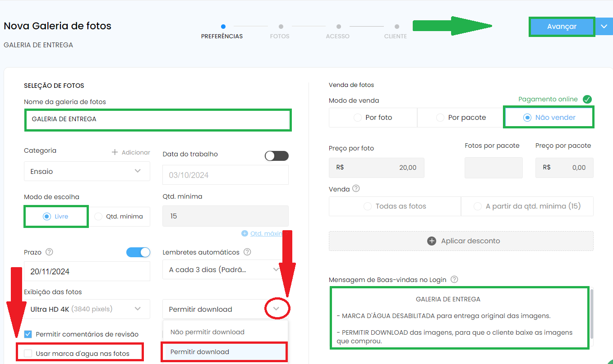Go to the Fotos step

click(280, 32)
